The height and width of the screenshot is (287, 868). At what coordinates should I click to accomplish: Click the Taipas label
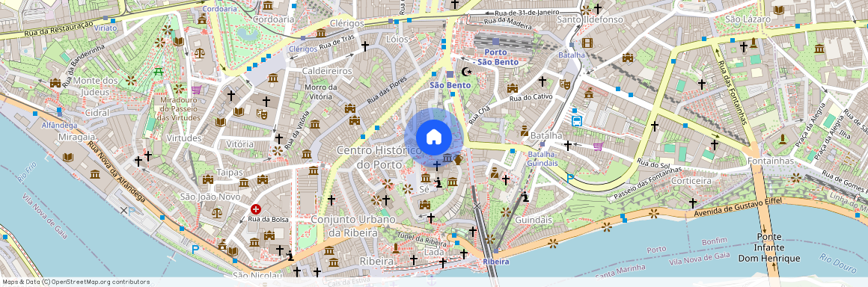[230, 172]
